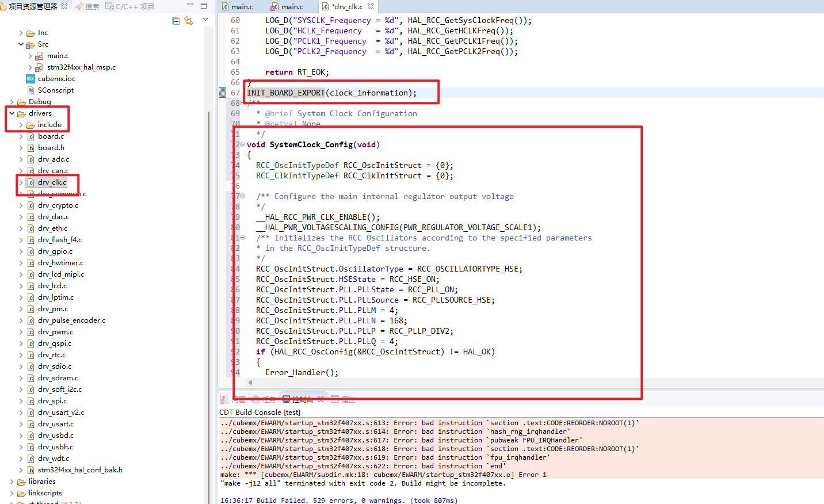824x504 pixels.
Task: Expand the libraries folder
Action: click(12, 482)
